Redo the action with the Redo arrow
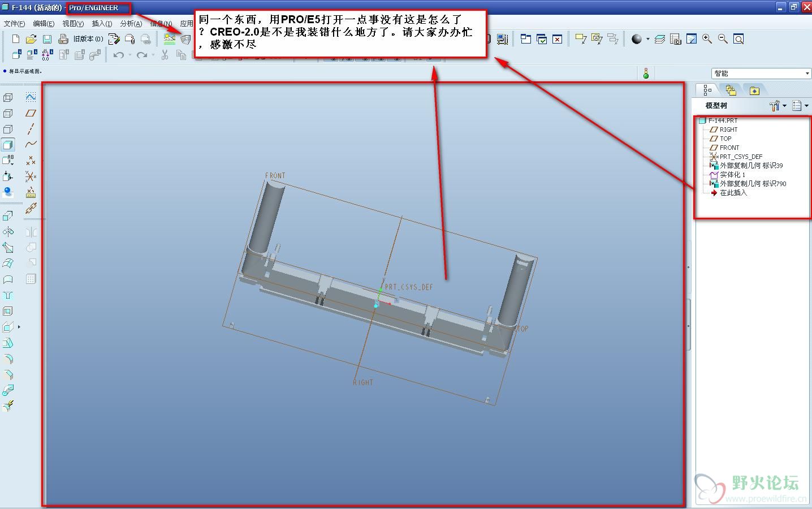 (x=141, y=55)
